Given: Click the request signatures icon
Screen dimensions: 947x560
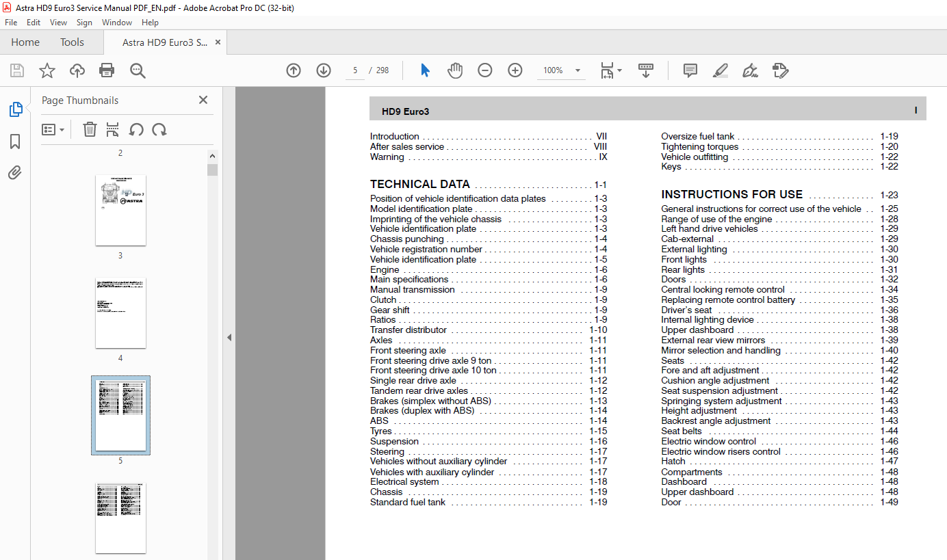Looking at the screenshot, I should click(x=781, y=70).
